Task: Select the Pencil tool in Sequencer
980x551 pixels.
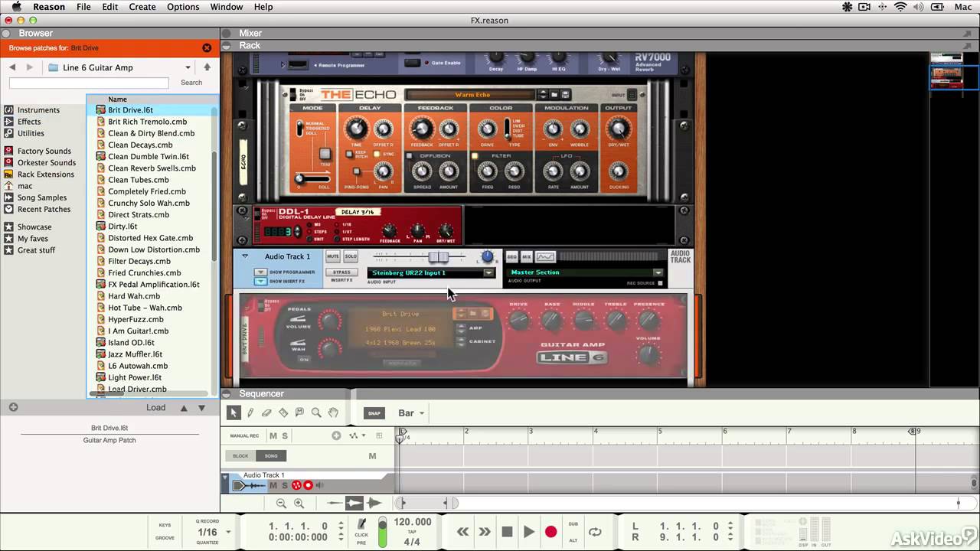Action: (250, 412)
